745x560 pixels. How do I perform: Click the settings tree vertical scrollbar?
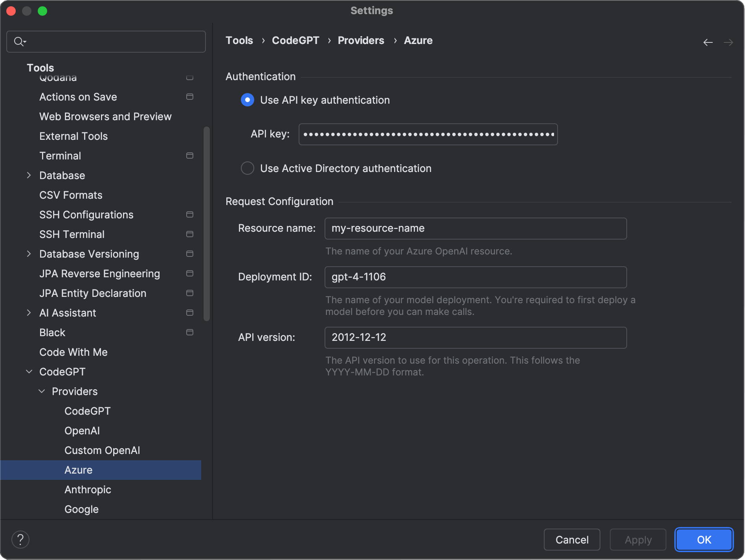tap(207, 224)
